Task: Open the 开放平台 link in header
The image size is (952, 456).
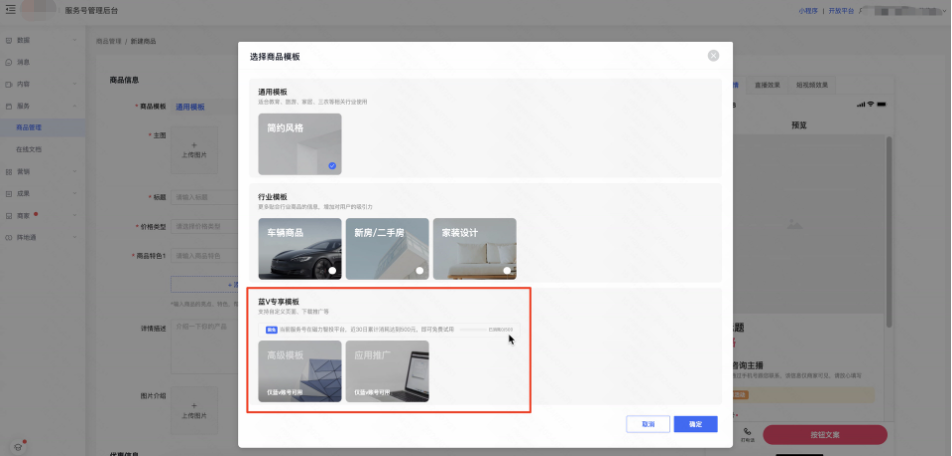Action: pos(841,11)
